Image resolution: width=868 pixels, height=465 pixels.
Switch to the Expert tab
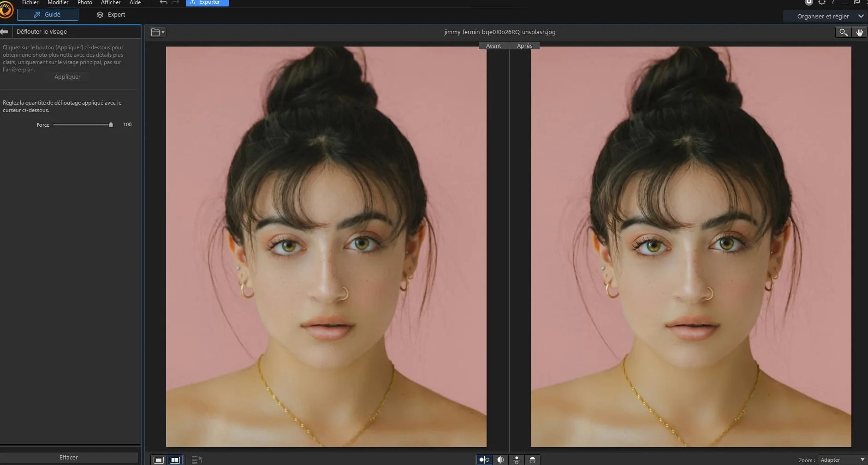[x=111, y=15]
